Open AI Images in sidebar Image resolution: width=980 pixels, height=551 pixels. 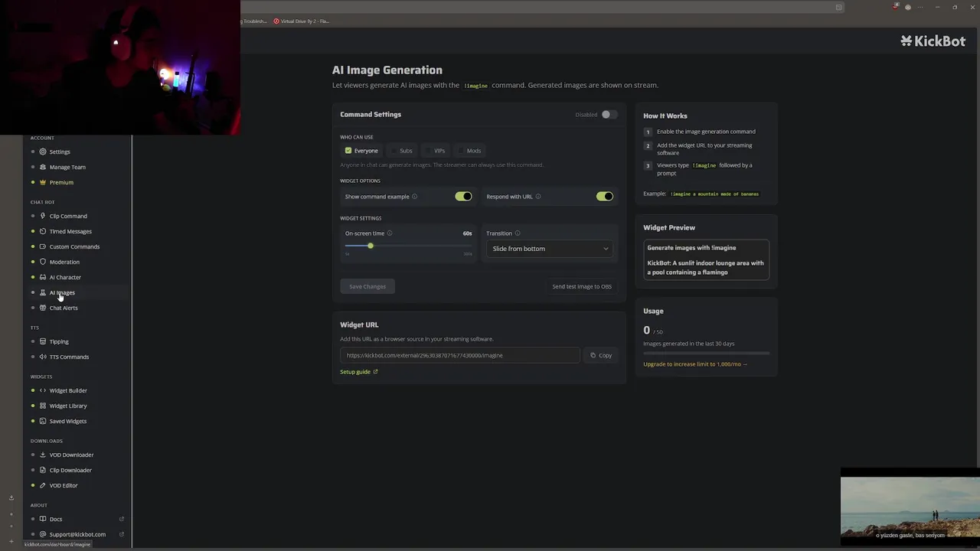(x=62, y=292)
